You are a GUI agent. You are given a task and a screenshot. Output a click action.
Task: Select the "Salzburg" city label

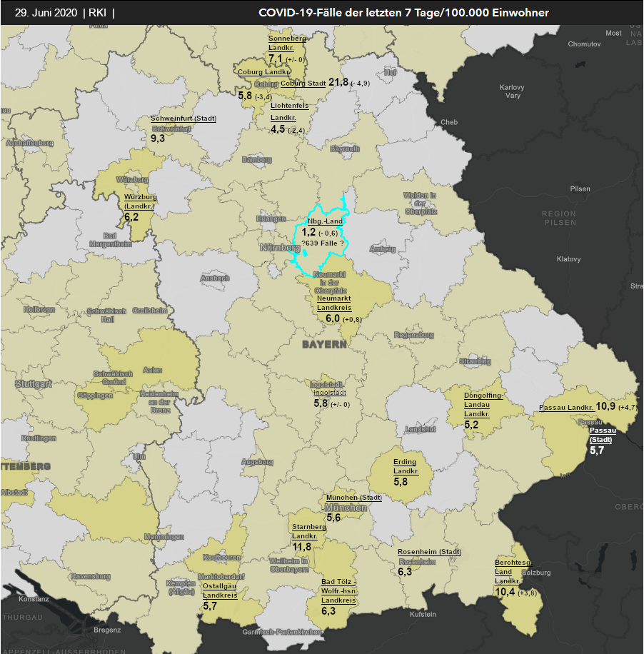pos(536,573)
